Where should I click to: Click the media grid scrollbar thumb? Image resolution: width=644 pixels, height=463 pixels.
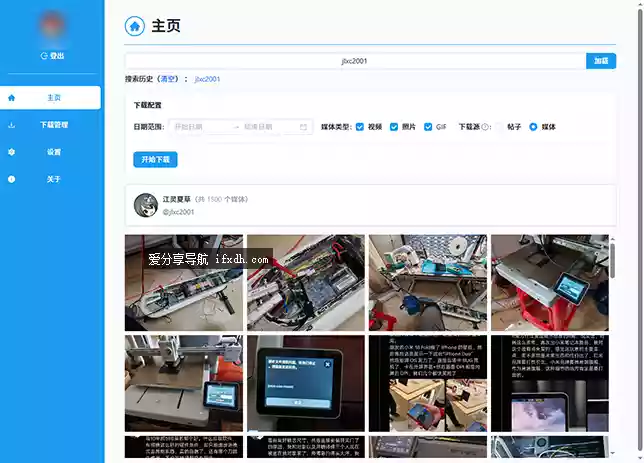pos(612,261)
